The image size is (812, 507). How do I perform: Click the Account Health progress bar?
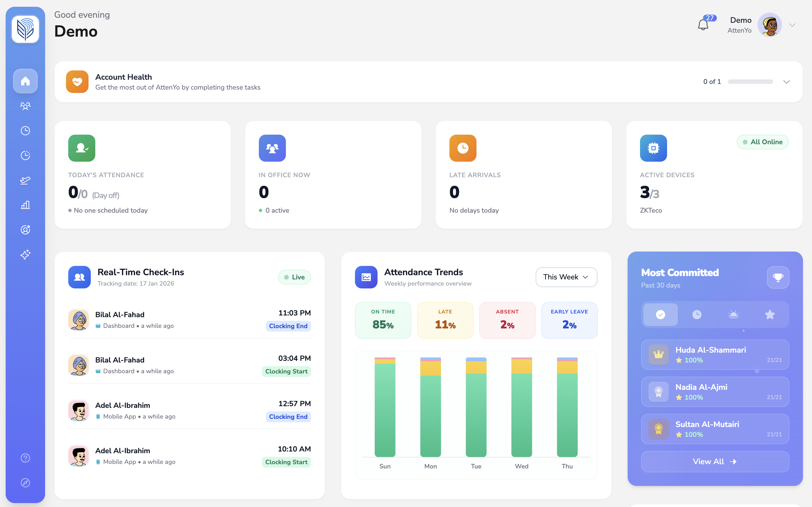[750, 82]
